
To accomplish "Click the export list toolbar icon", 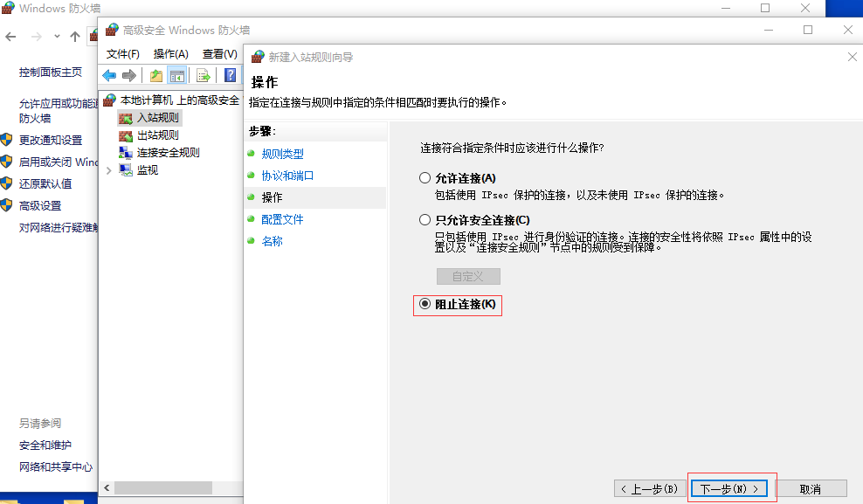I will [x=203, y=74].
